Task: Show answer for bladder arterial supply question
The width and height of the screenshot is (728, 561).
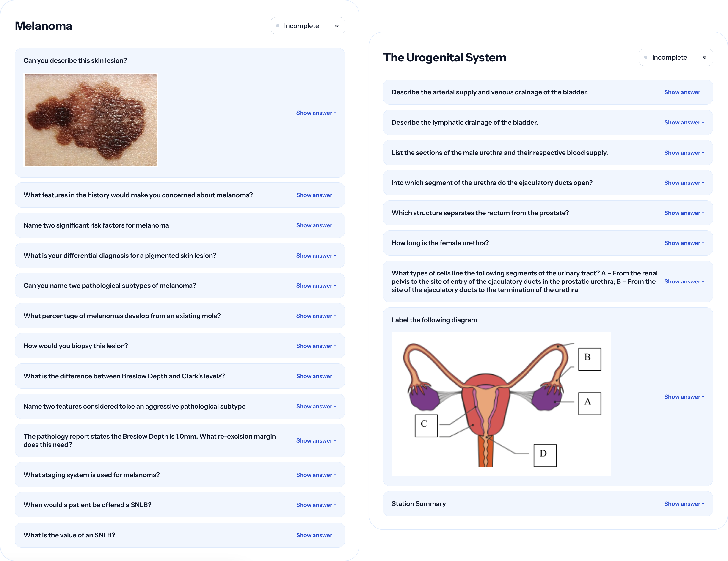Action: 684,92
